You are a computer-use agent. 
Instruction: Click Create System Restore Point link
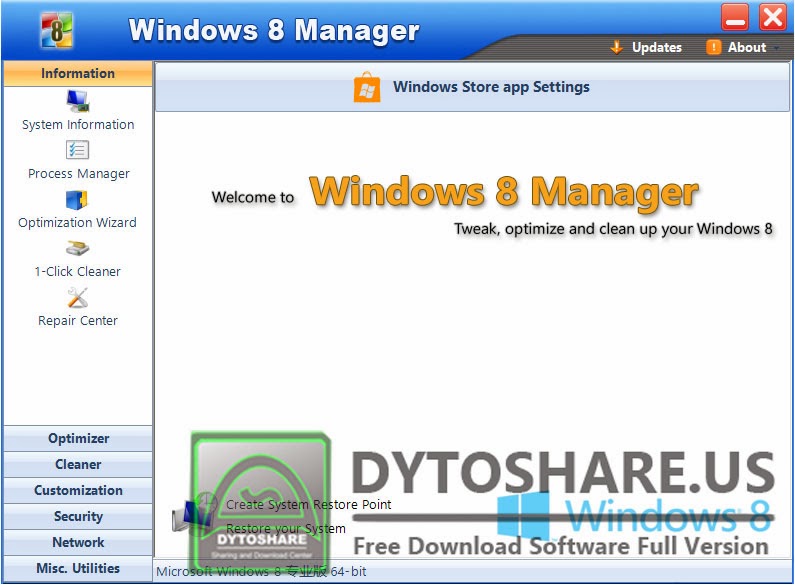308,504
